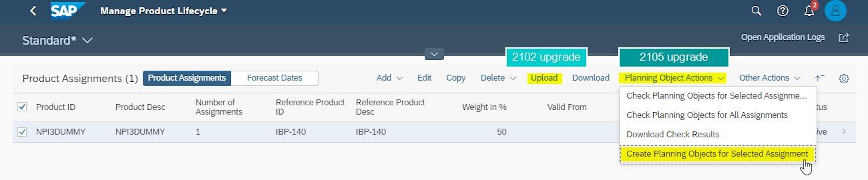Click the sort ascending arrow icon
Screen dimensions: 868x180
pyautogui.click(x=819, y=78)
